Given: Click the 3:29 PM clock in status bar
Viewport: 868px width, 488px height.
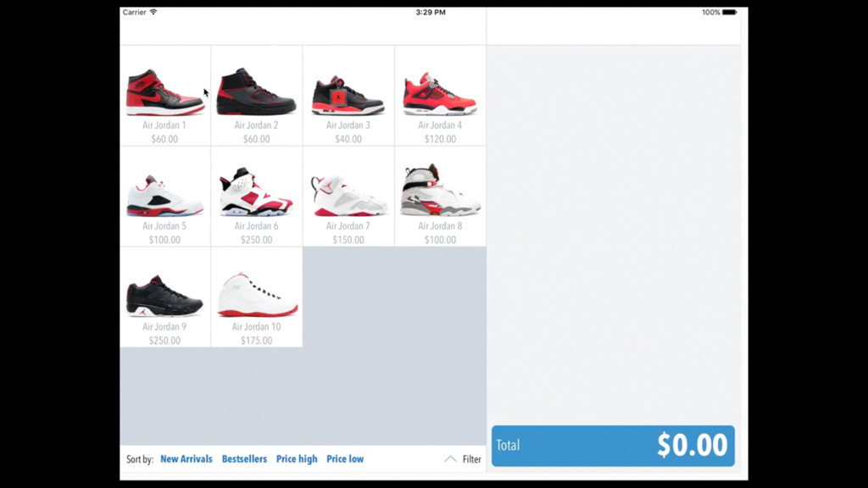Looking at the screenshot, I should pos(431,12).
